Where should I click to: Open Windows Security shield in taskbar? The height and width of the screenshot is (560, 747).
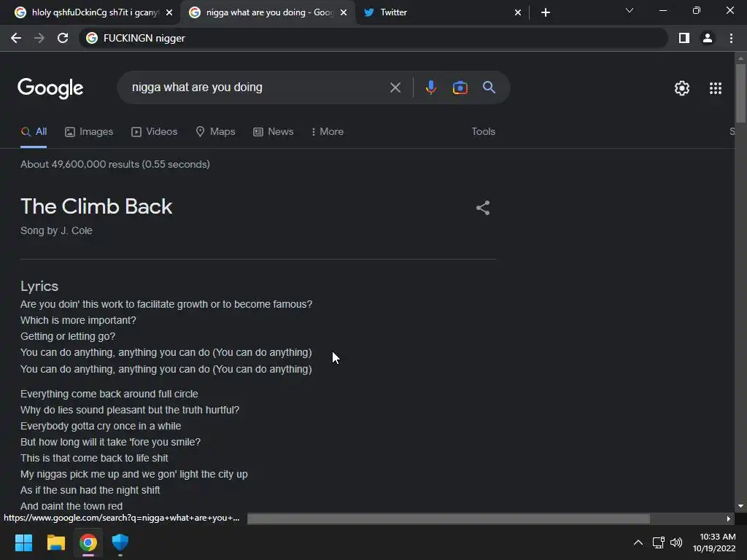pyautogui.click(x=120, y=542)
